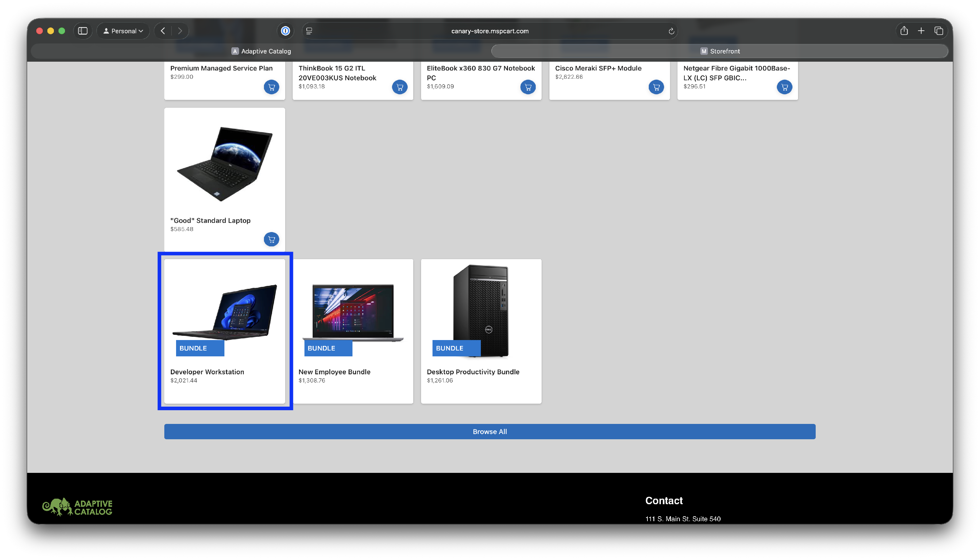Image resolution: width=980 pixels, height=560 pixels.
Task: Click the address bar URL field
Action: (490, 31)
